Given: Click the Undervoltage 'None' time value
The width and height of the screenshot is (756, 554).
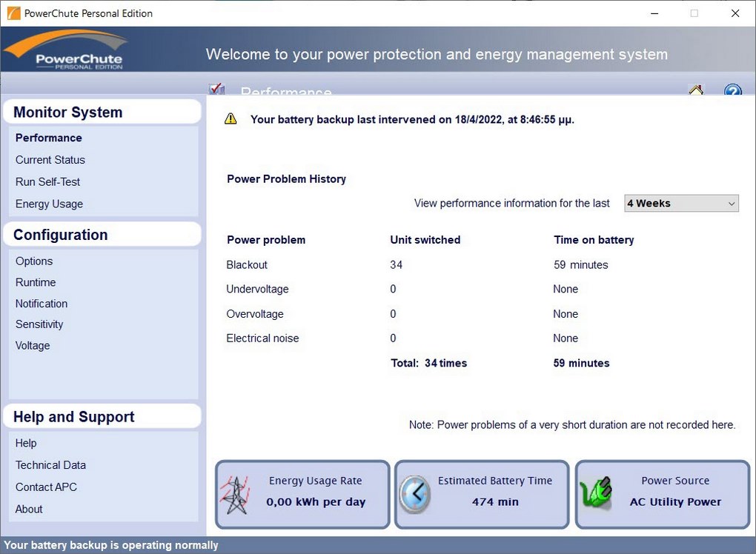Looking at the screenshot, I should (x=566, y=289).
